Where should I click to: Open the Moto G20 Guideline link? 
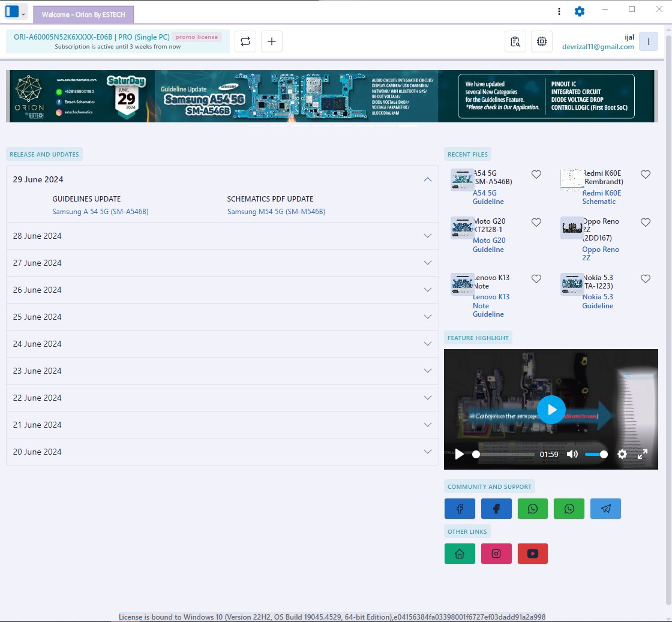(x=489, y=245)
